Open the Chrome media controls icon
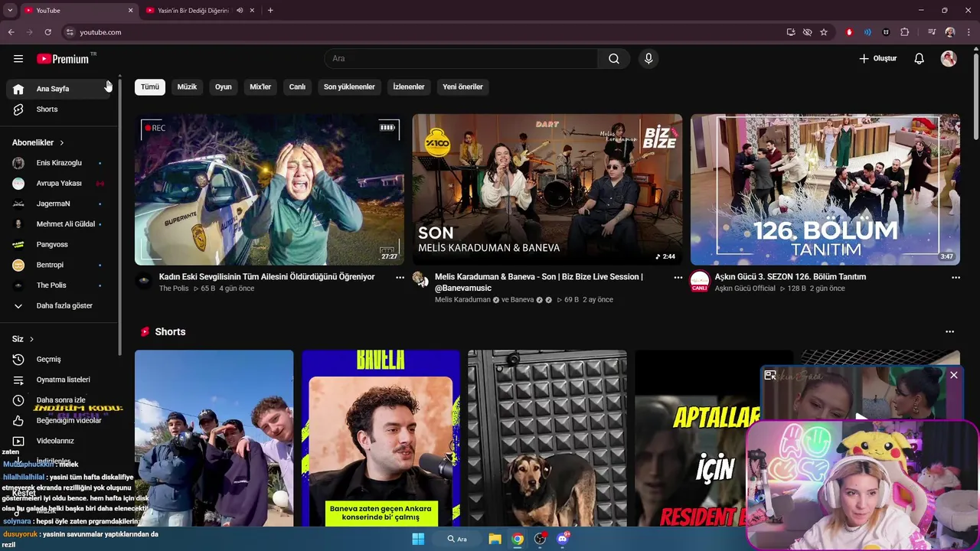The height and width of the screenshot is (551, 980). 932,32
